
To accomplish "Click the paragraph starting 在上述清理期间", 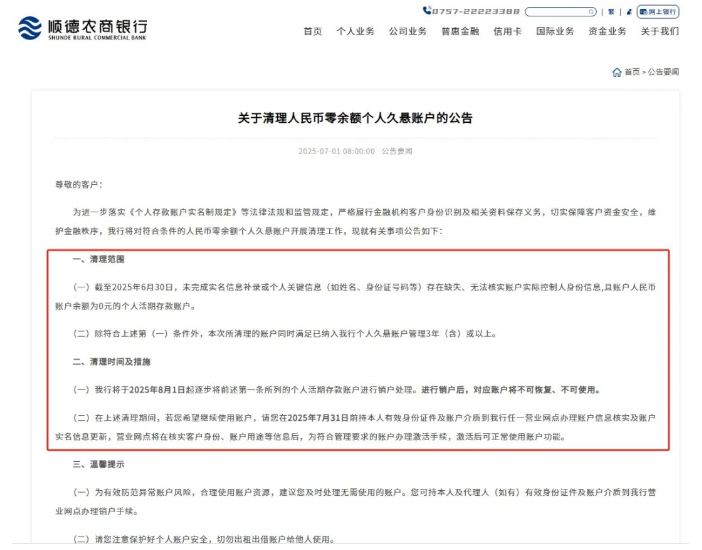I will [355, 427].
